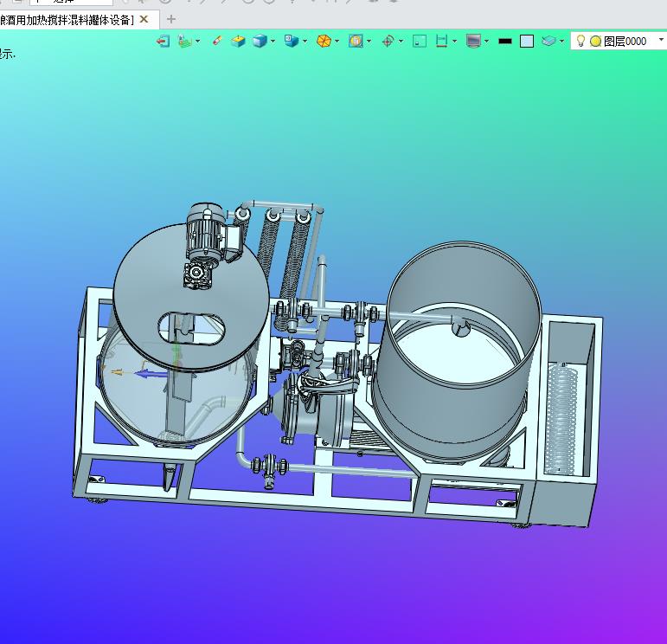Open dropdown arrow next to orange polygon icon
The height and width of the screenshot is (644, 667).
[x=337, y=42]
